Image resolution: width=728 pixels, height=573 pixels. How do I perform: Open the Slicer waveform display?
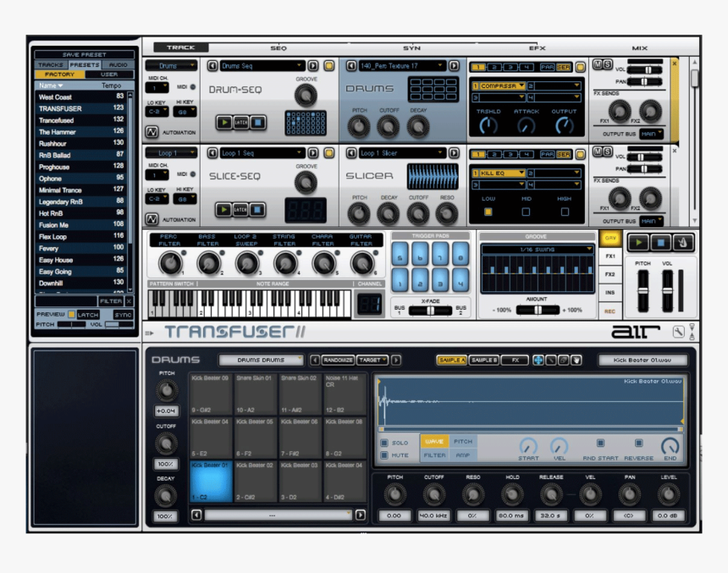pos(433,176)
